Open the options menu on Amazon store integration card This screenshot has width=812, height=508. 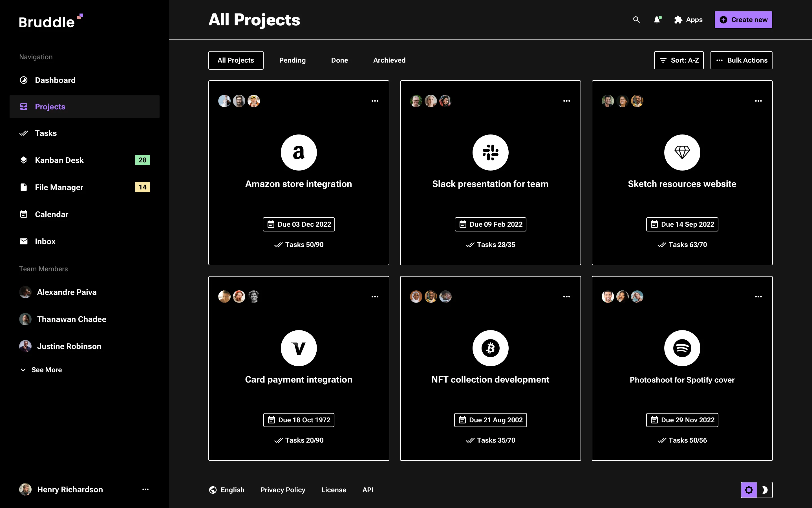375,101
